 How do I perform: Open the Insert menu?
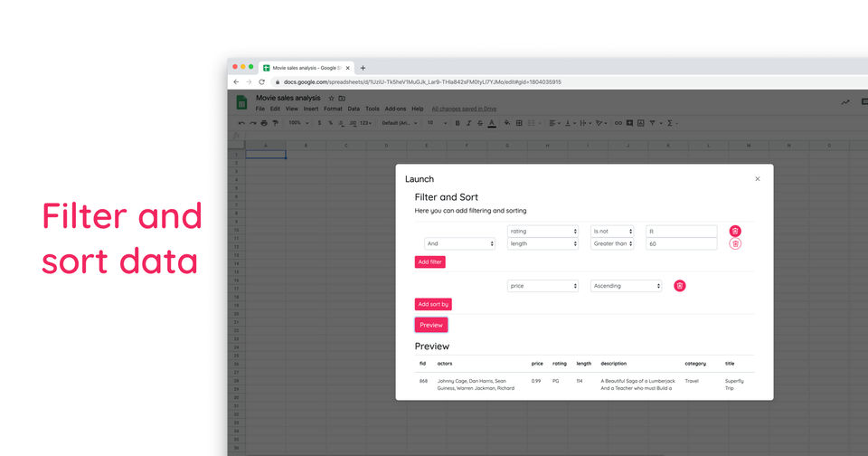[310, 109]
